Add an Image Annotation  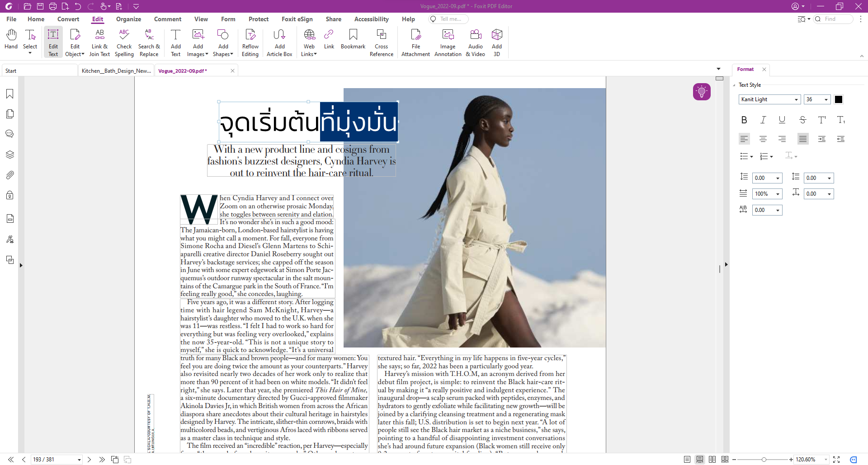(447, 41)
